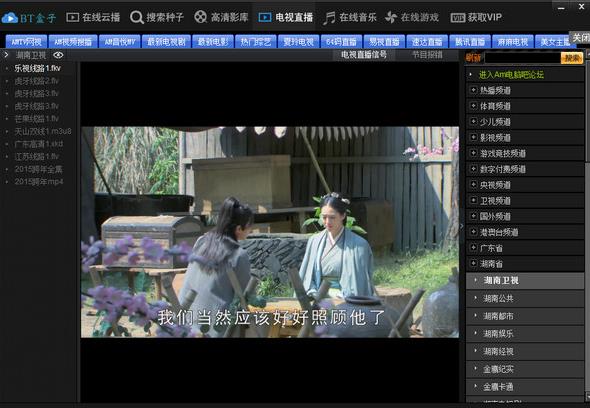Open the 腾讯直播 category button
The width and height of the screenshot is (590, 408).
tap(470, 42)
